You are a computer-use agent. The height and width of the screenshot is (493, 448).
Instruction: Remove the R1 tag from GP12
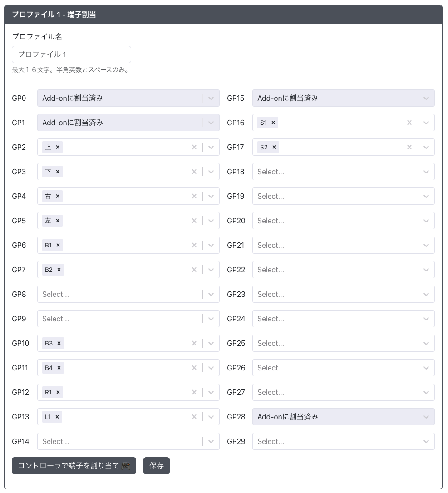pyautogui.click(x=58, y=392)
